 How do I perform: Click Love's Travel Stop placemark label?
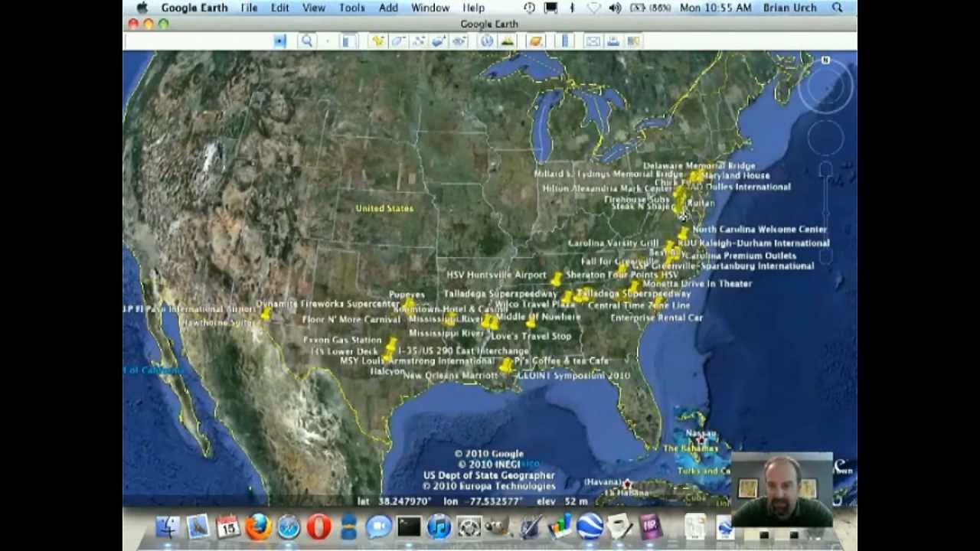click(531, 336)
